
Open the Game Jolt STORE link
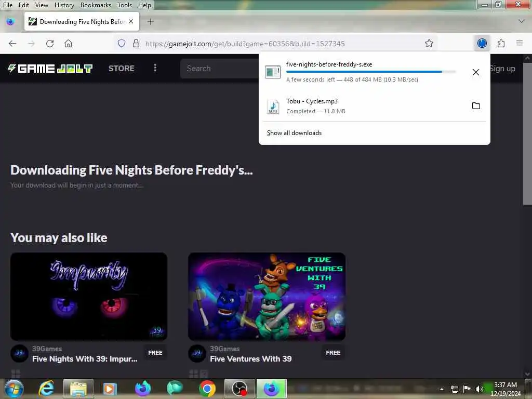[122, 68]
